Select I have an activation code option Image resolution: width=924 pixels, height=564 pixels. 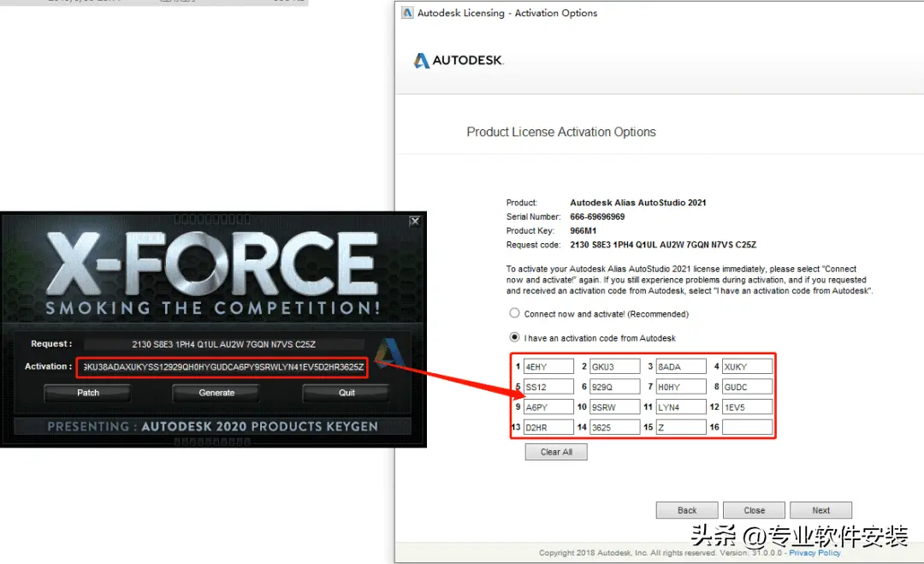514,337
